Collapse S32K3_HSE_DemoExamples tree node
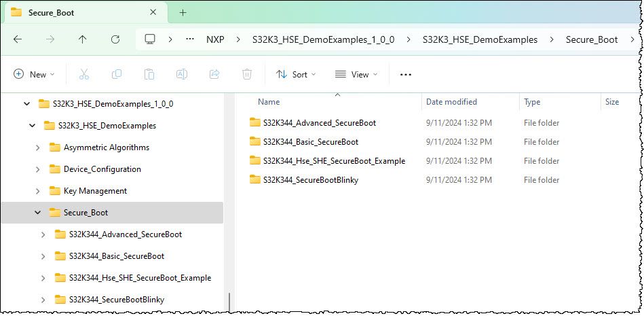 tap(32, 126)
